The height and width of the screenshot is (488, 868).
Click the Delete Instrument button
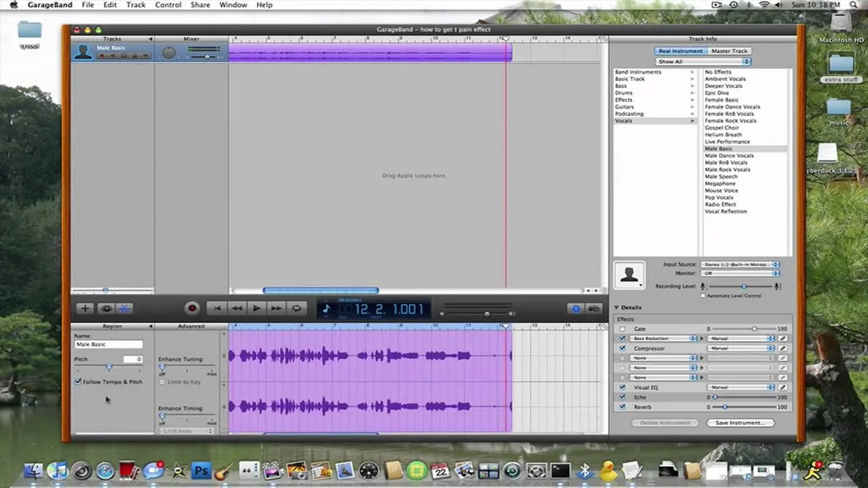coord(665,422)
